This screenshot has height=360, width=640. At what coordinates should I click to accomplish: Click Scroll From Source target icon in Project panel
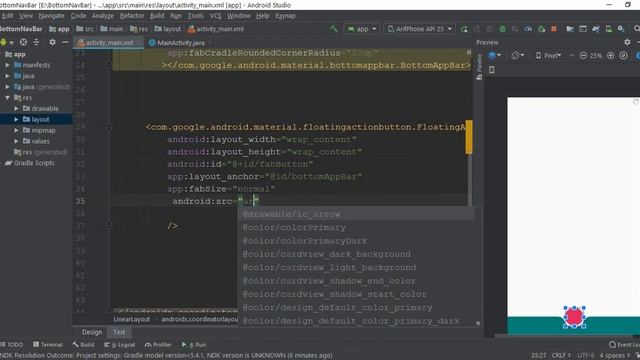(x=24, y=42)
